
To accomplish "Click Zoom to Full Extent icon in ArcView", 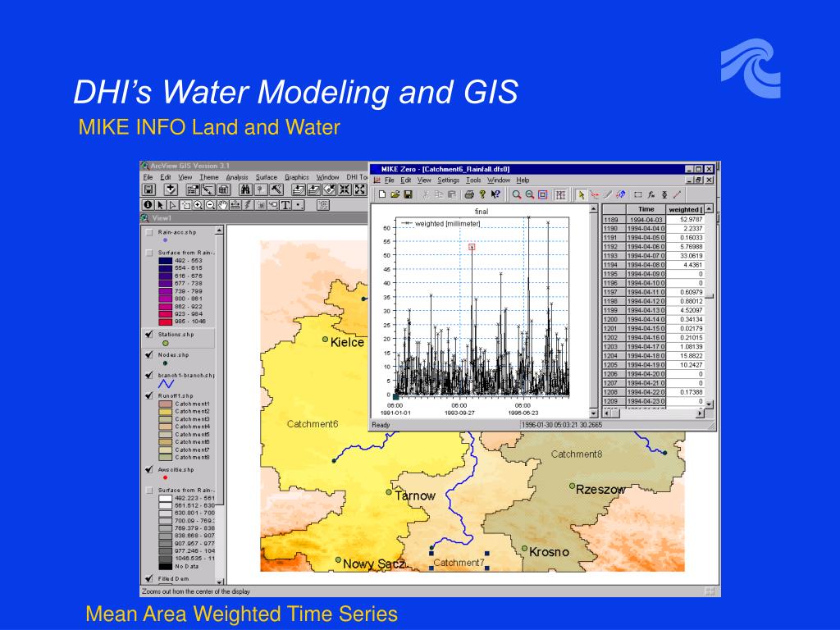I will pos(299,189).
